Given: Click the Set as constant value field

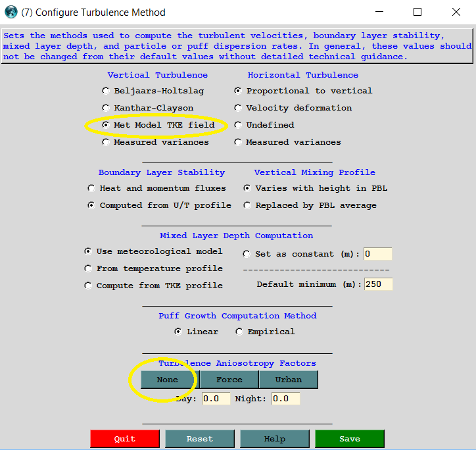Looking at the screenshot, I should (377, 254).
